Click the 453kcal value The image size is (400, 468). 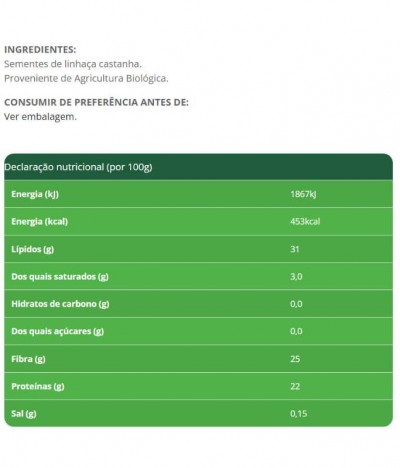(305, 222)
